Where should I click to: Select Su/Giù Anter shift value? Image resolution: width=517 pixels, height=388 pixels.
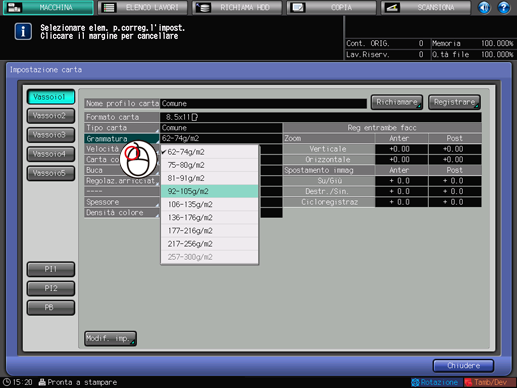click(x=401, y=181)
